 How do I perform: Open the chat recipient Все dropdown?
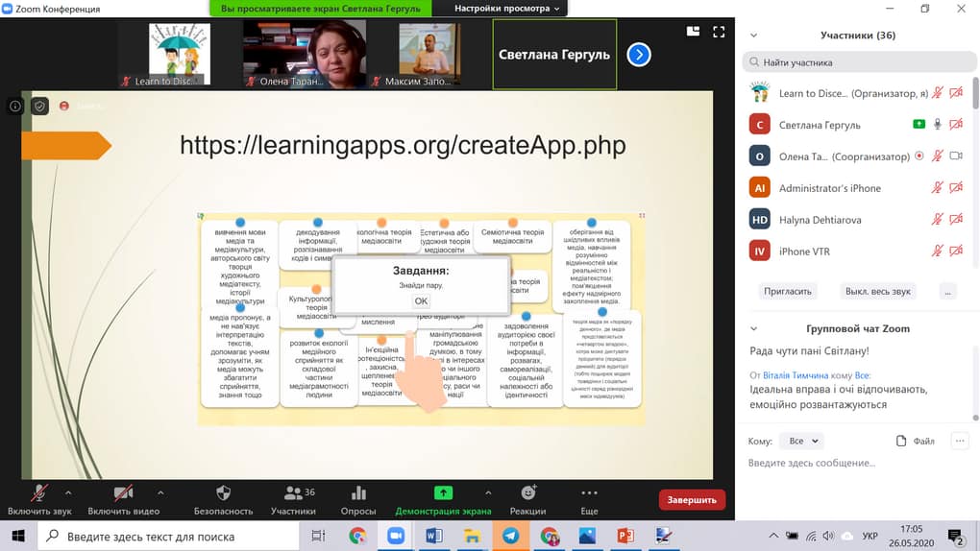pyautogui.click(x=803, y=441)
